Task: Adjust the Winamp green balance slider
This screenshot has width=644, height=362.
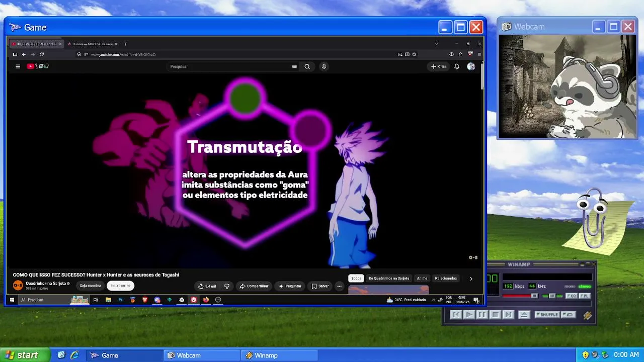Action: pos(552,296)
